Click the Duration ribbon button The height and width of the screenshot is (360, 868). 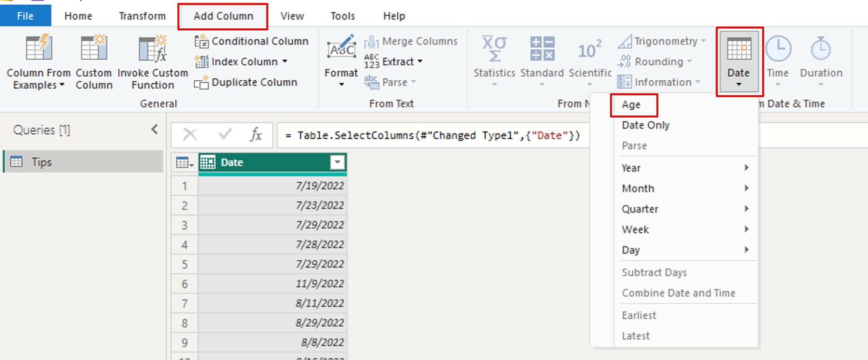(x=821, y=61)
